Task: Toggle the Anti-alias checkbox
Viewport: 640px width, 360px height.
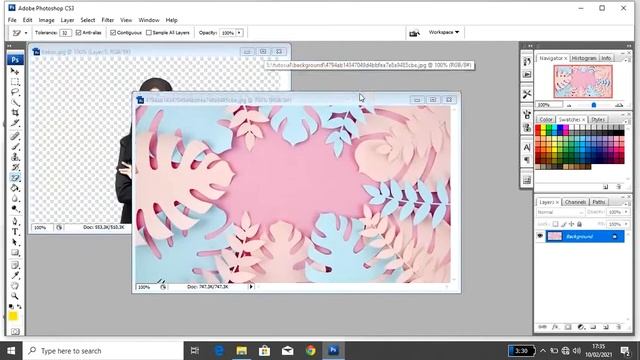Action: pos(78,33)
